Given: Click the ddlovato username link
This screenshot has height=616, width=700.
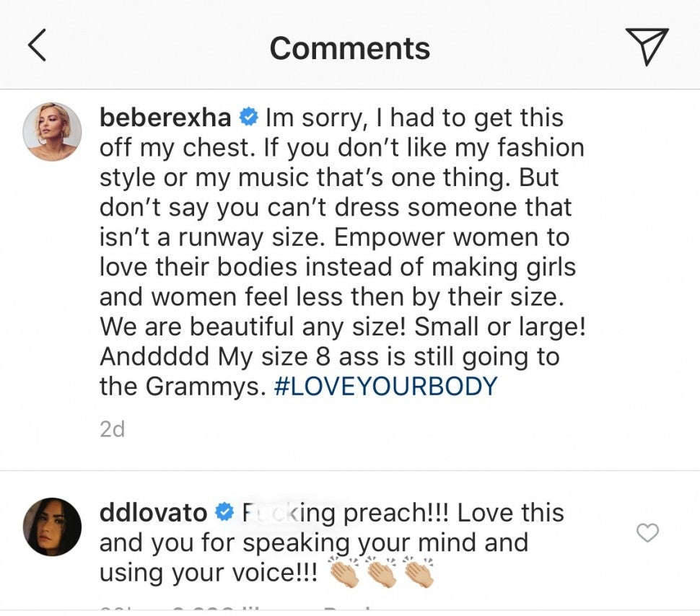Looking at the screenshot, I should [153, 513].
